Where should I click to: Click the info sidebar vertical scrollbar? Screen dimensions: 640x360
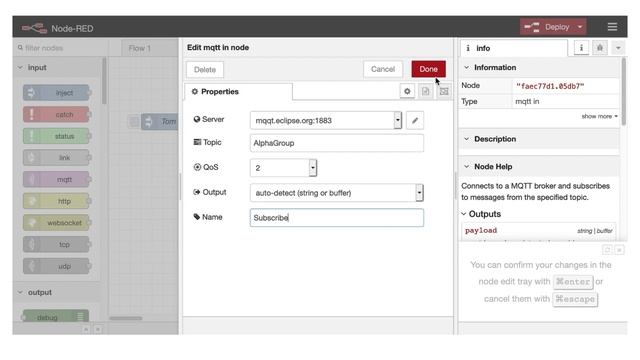(623, 92)
